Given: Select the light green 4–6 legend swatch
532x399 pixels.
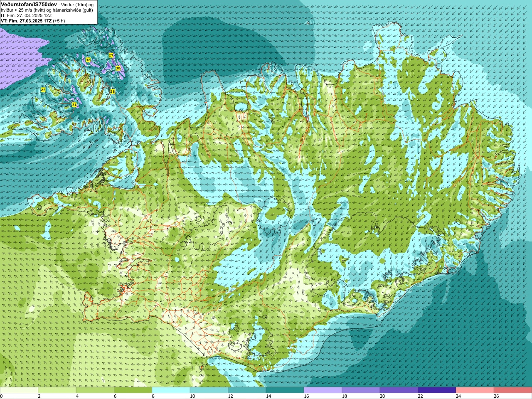Looking at the screenshot, I should (95, 390).
